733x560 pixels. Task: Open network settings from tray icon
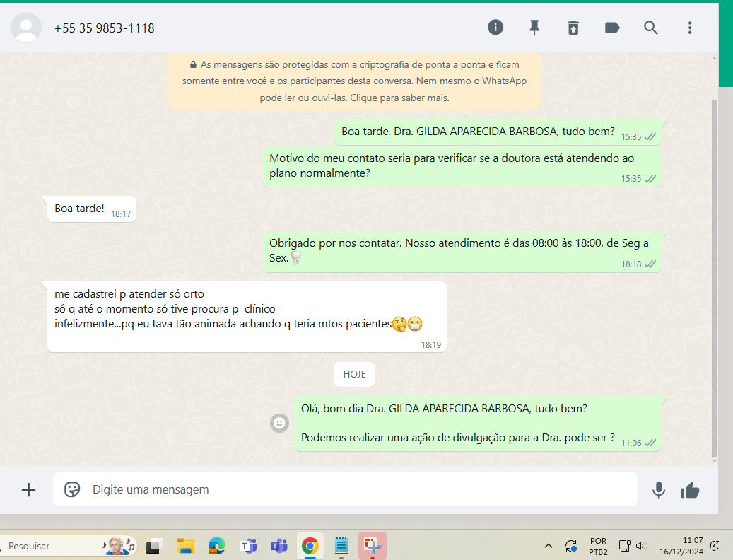coord(625,546)
